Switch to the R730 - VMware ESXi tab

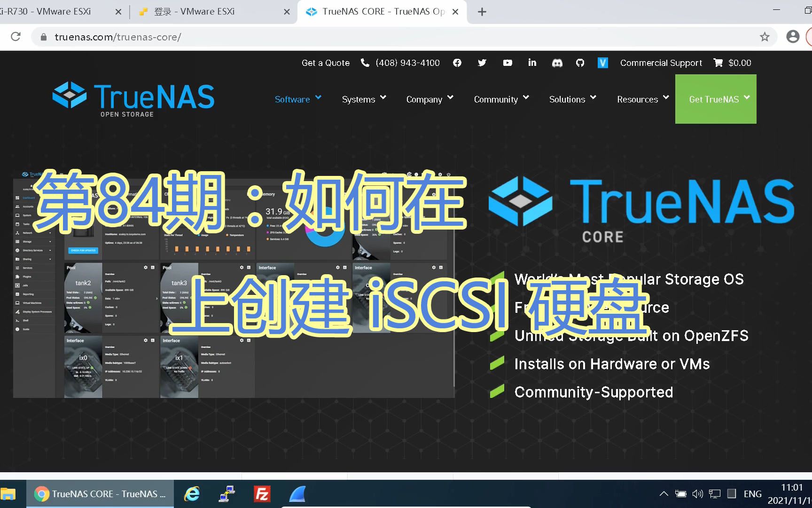61,12
